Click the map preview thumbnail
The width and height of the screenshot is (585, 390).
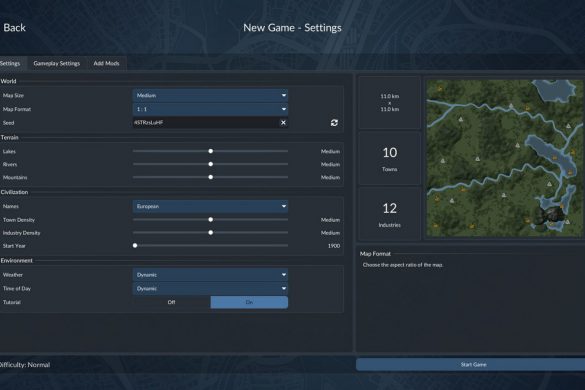click(x=504, y=158)
